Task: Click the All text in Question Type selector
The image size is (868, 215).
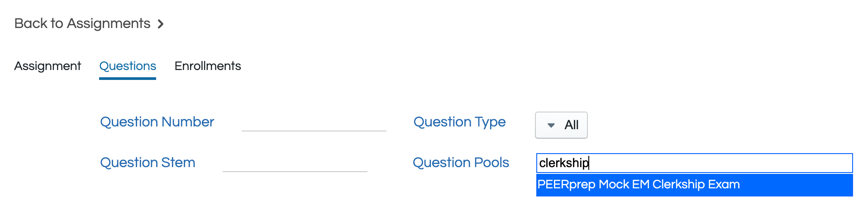Action: 572,125
